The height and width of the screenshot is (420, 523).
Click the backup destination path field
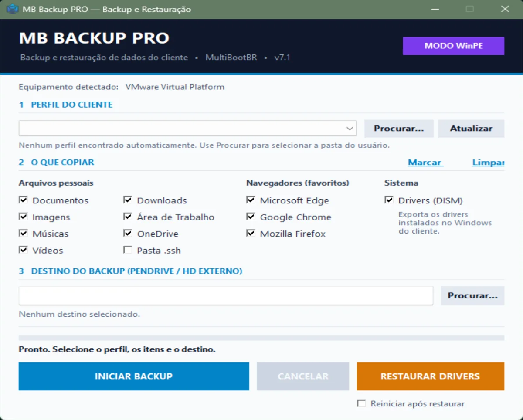tap(226, 295)
